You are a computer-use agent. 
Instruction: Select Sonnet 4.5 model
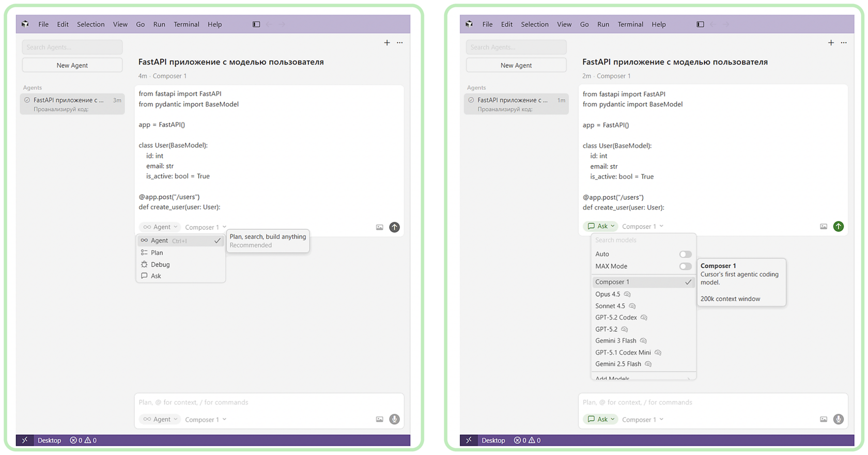click(x=643, y=306)
